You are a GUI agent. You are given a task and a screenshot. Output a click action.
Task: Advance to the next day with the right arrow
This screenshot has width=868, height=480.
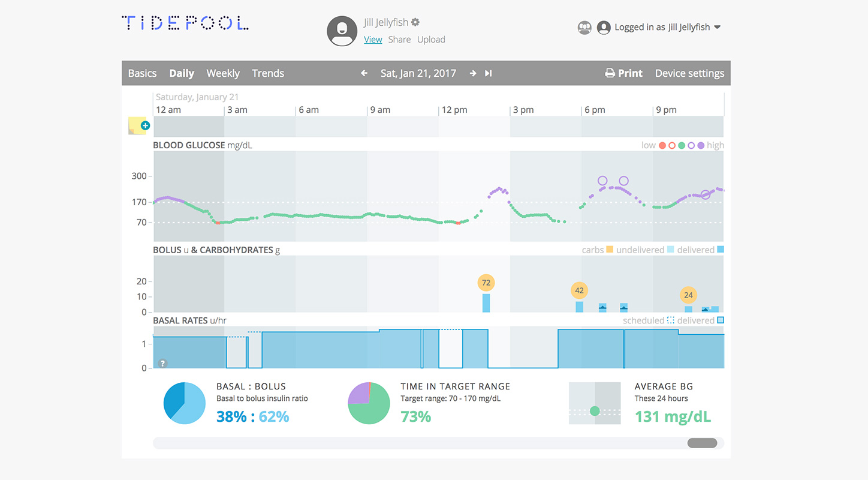[x=473, y=73]
